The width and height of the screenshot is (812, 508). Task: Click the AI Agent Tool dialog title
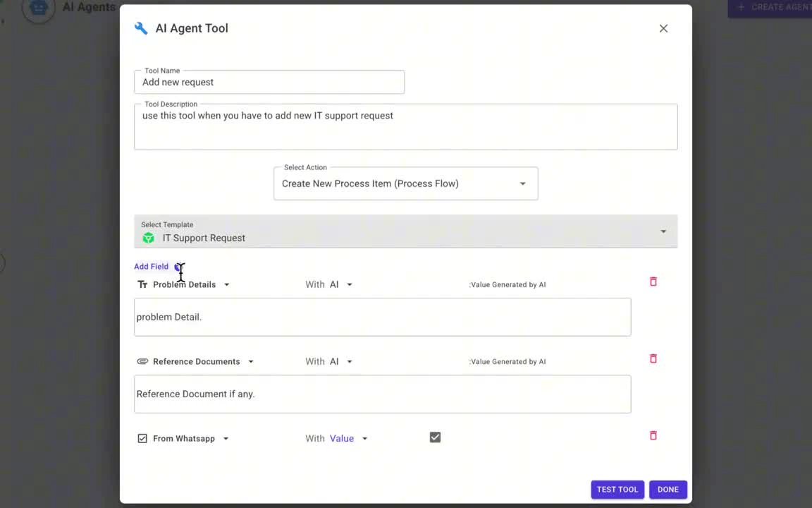tap(192, 28)
